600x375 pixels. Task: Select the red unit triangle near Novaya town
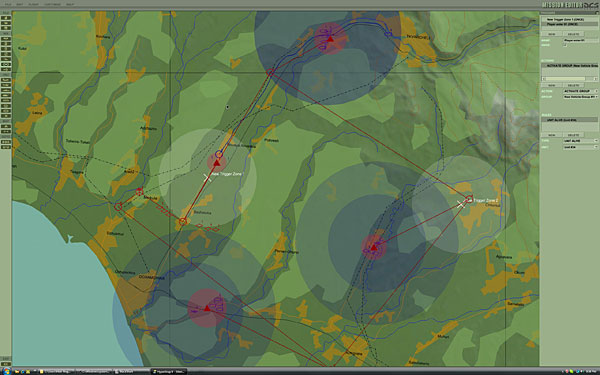point(330,39)
